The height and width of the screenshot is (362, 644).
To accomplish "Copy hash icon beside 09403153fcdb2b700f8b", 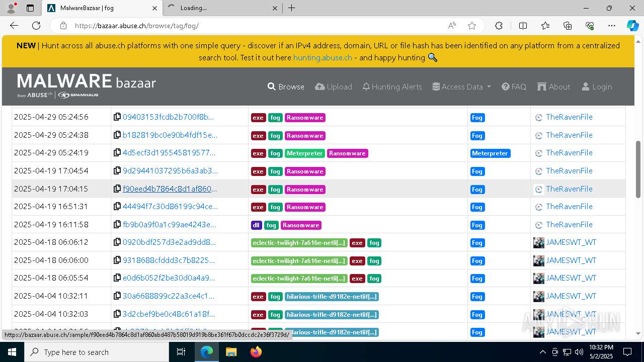I will (x=117, y=117).
